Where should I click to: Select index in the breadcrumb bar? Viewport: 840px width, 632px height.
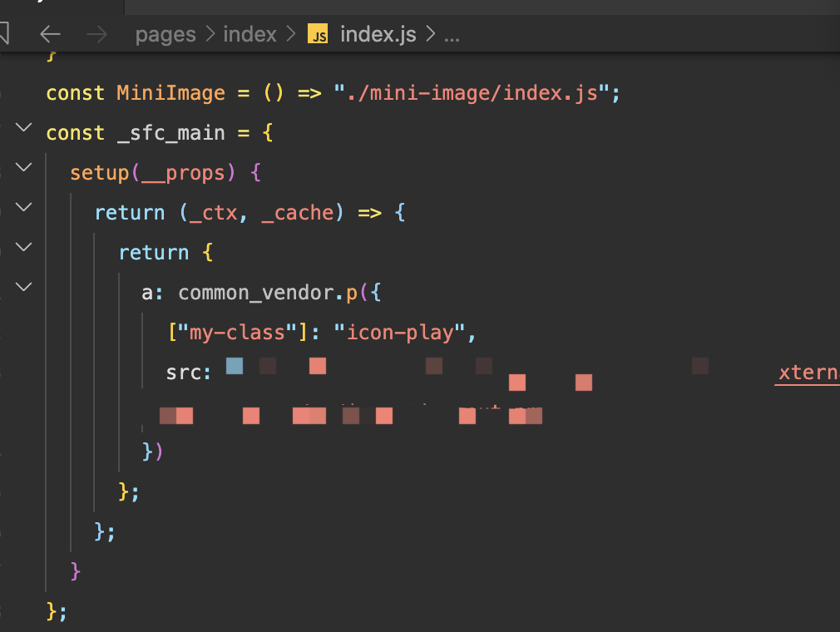coord(250,34)
